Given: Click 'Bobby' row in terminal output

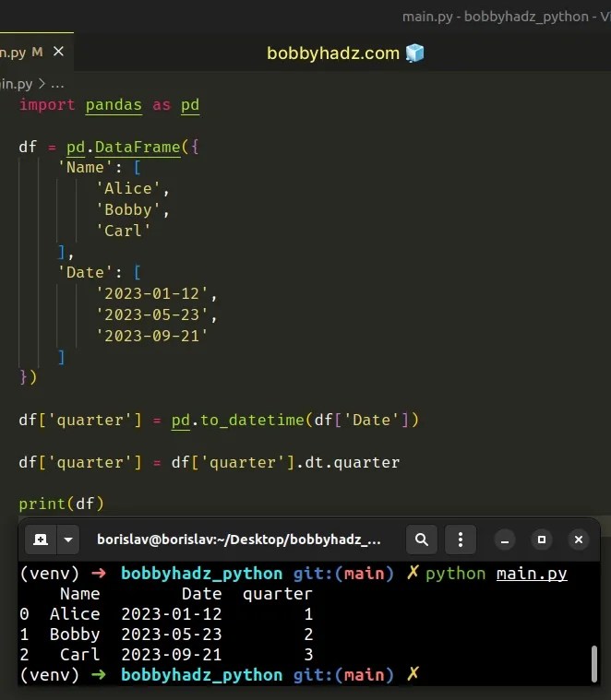Looking at the screenshot, I should (x=166, y=635).
